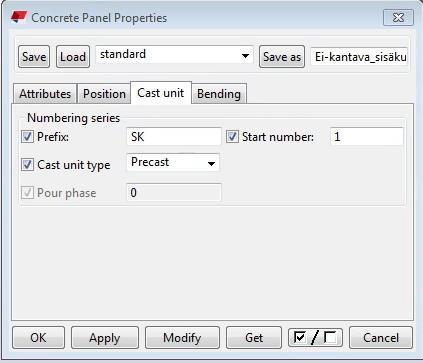Click the Modify button
The width and height of the screenshot is (423, 363).
point(182,338)
